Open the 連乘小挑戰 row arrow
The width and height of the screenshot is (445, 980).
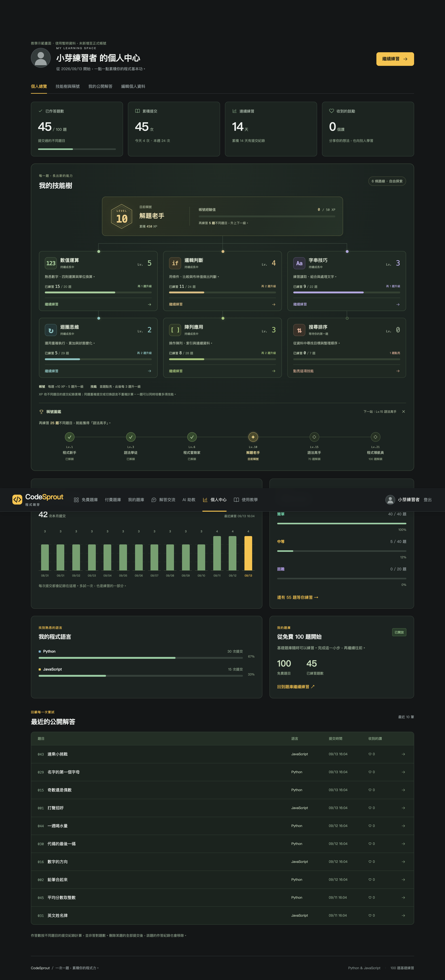[x=403, y=754]
